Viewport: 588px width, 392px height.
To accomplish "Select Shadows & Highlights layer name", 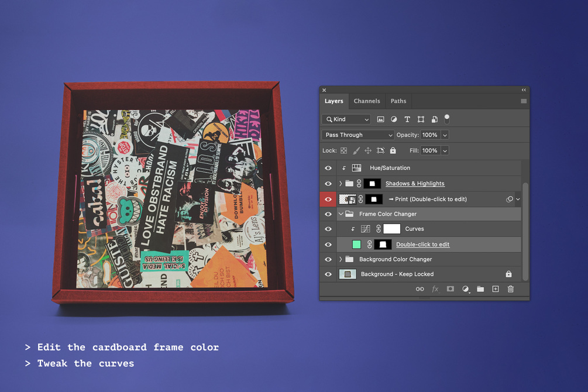I will [415, 184].
